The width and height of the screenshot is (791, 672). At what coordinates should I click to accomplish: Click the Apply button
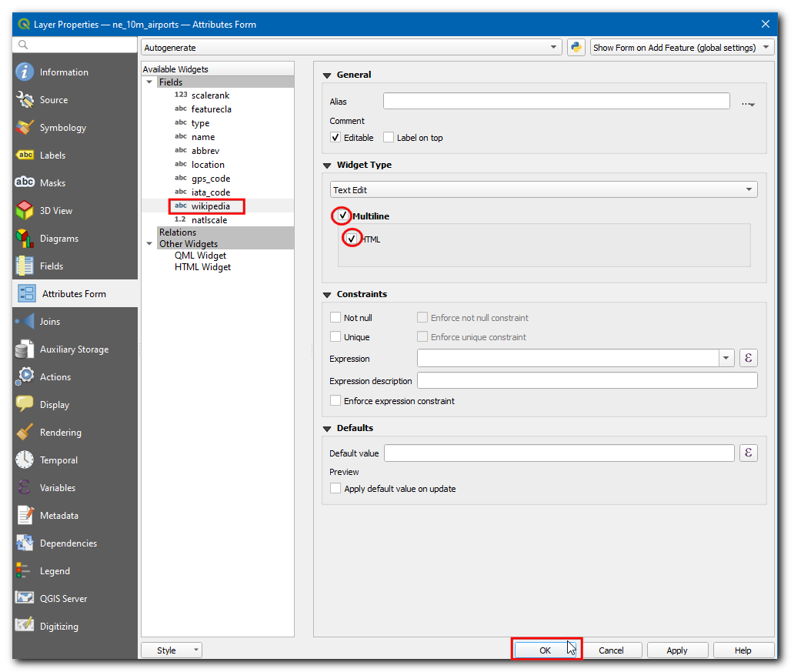[x=677, y=650]
